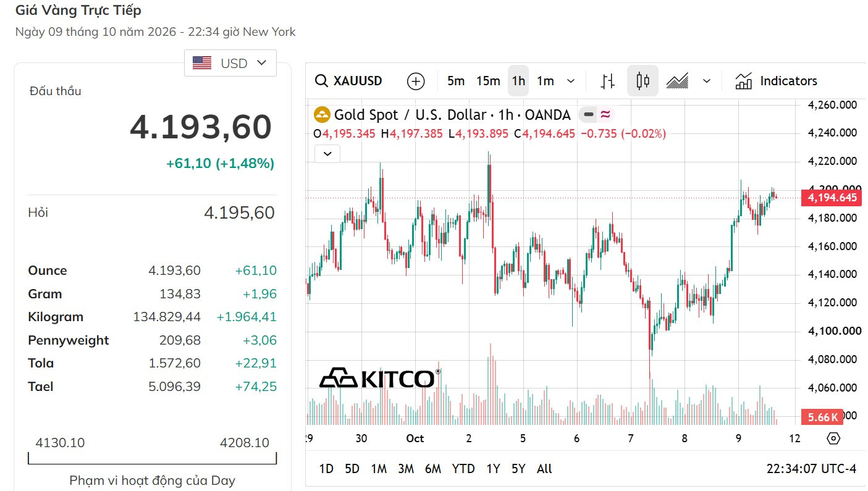The width and height of the screenshot is (868, 491).
Task: Expand more timeframe intervals chevron
Action: tap(571, 81)
